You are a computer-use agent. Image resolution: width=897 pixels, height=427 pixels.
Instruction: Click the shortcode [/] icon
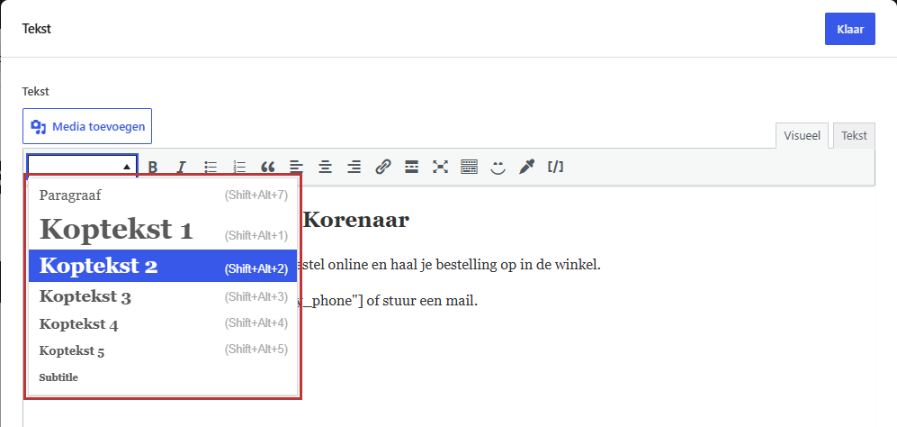(x=555, y=167)
